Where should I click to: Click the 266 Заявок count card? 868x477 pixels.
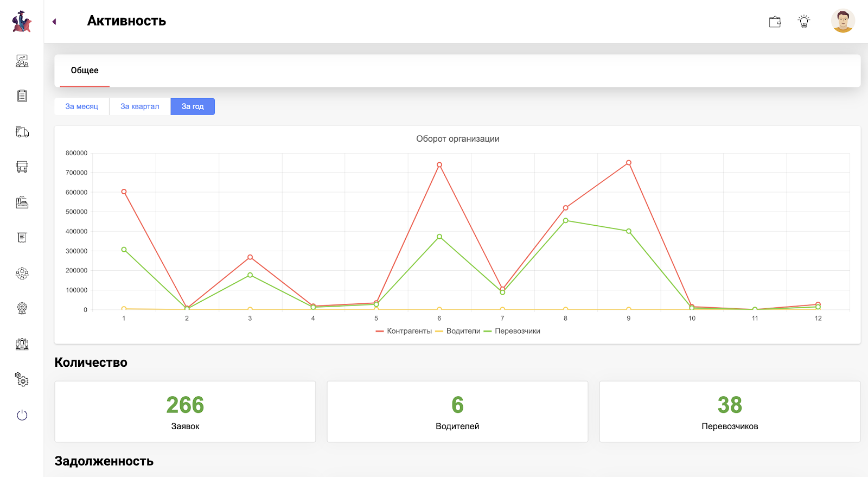(185, 411)
